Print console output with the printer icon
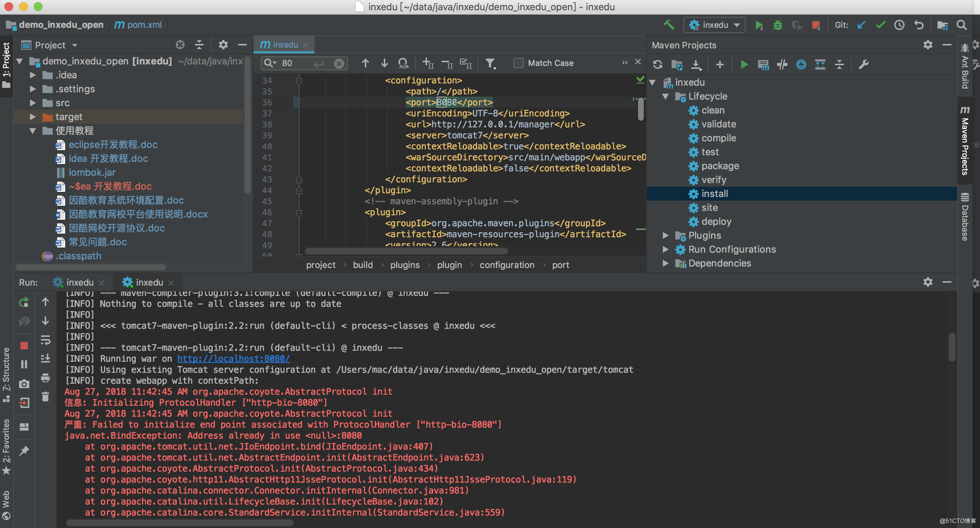The height and width of the screenshot is (528, 980). coord(45,378)
